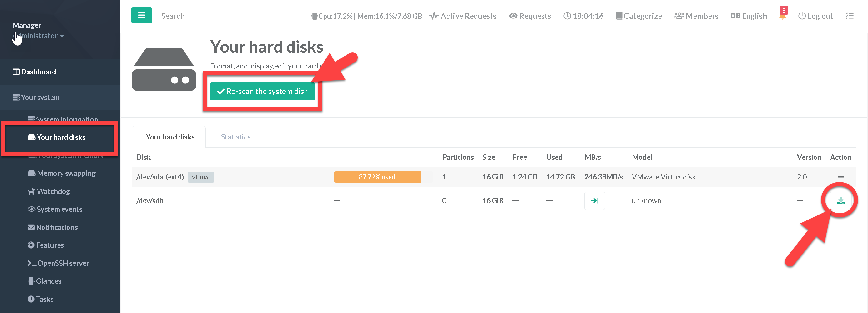This screenshot has width=868, height=313.
Task: Collapse the Your system sidebar section
Action: pyautogui.click(x=40, y=97)
